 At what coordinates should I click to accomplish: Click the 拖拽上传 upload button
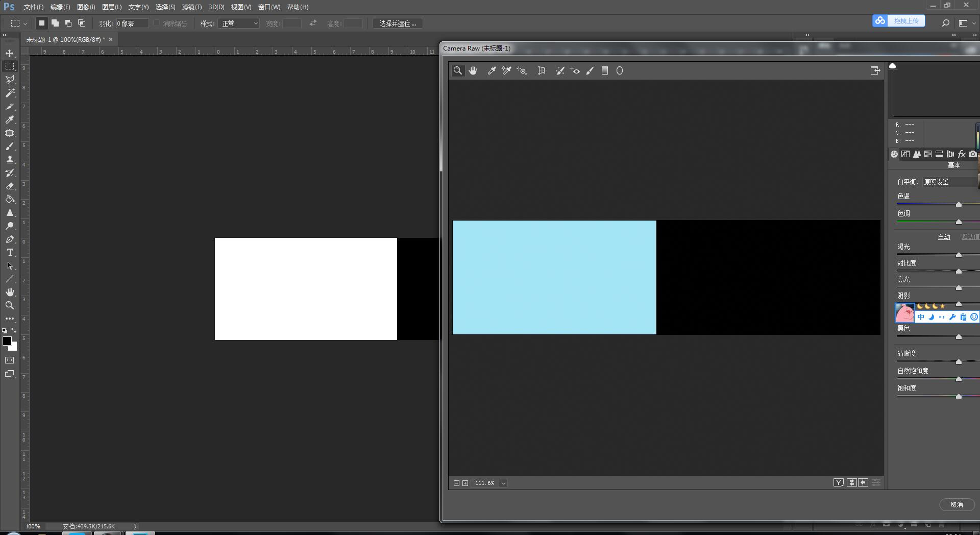point(898,21)
